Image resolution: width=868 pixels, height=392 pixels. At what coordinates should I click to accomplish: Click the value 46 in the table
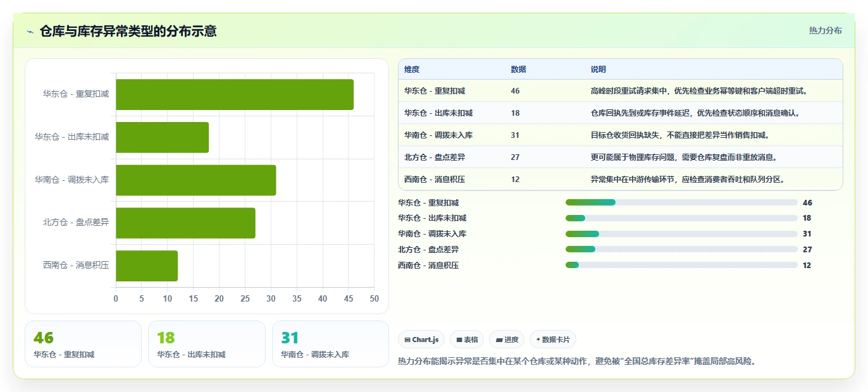pos(515,91)
